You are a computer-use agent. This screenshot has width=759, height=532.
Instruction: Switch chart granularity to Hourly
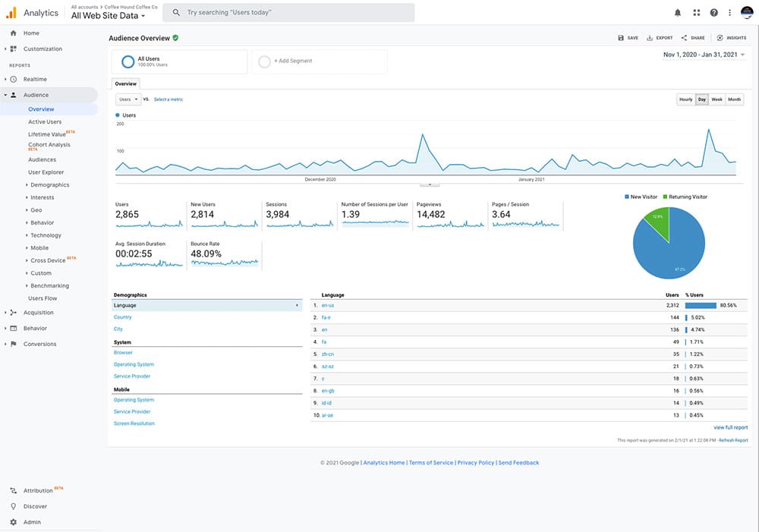[x=685, y=99]
